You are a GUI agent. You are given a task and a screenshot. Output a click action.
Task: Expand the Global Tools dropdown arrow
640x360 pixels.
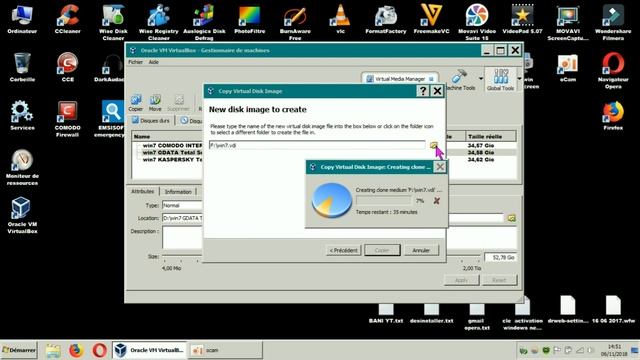point(520,78)
